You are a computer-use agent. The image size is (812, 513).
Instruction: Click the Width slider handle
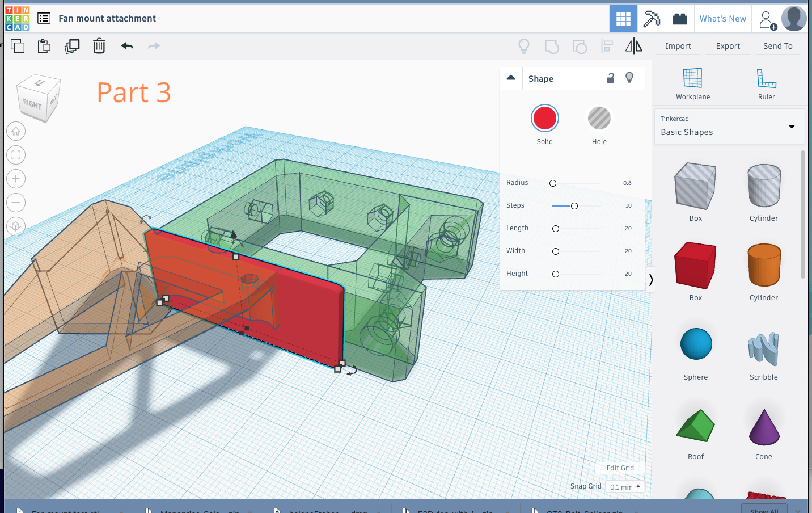(556, 251)
